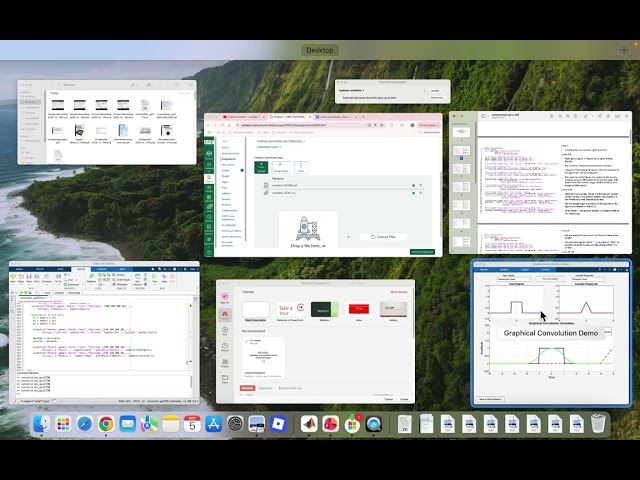Click Finish update button in Chrome

tap(428, 125)
